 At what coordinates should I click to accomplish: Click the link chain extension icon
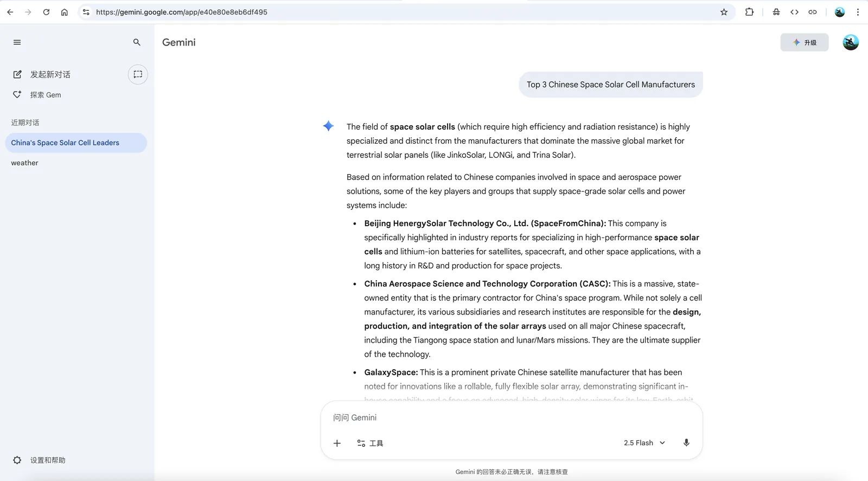point(813,12)
